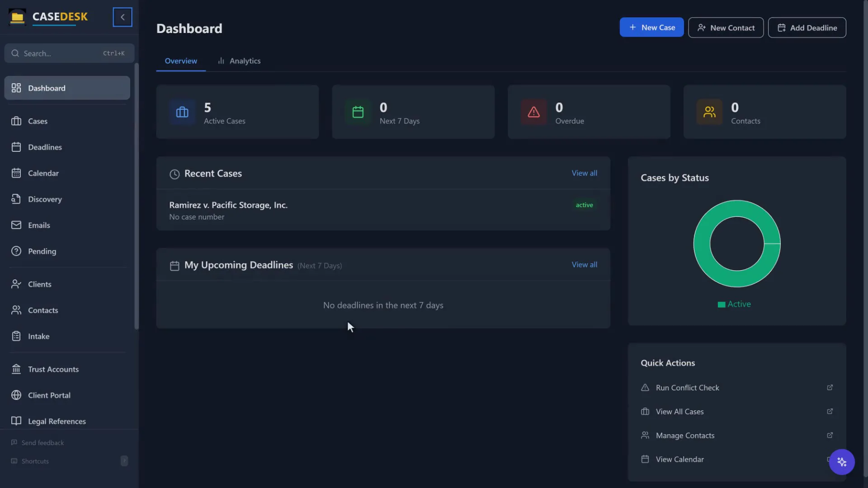Open the AI assistant sparkle button
868x488 pixels.
click(x=842, y=462)
